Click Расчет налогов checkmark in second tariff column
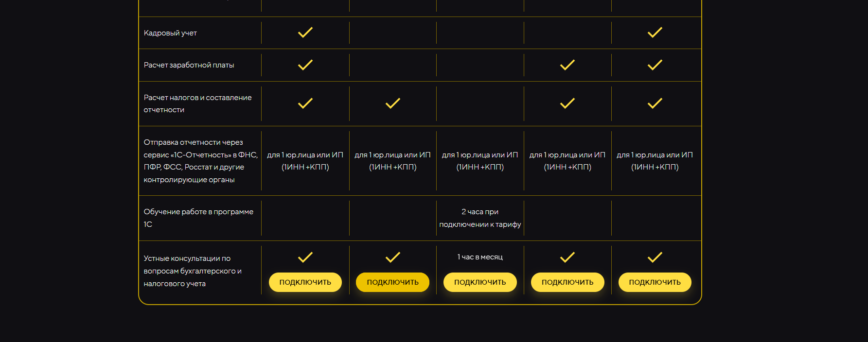This screenshot has width=868, height=342. point(392,103)
